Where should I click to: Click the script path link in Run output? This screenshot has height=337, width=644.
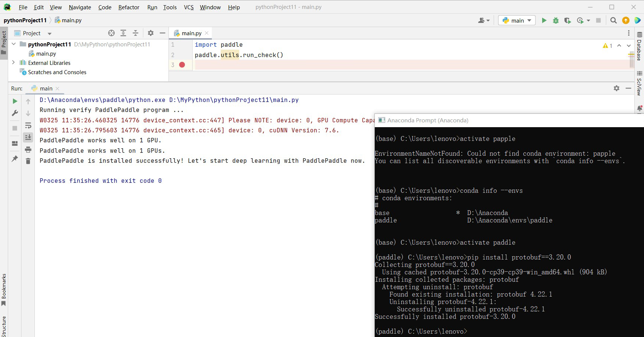click(234, 100)
